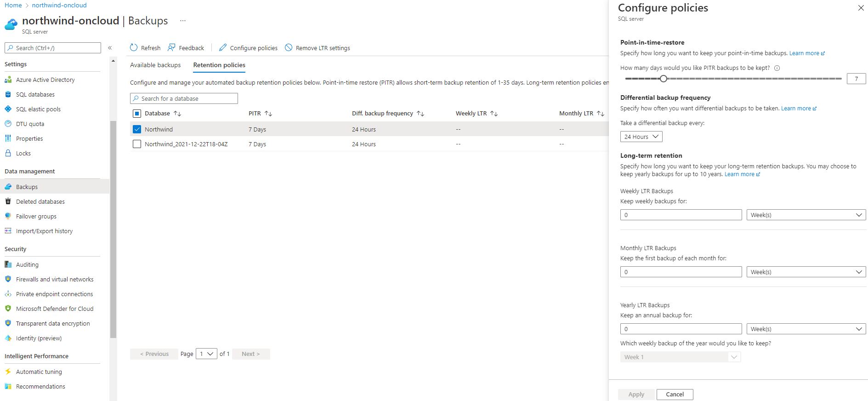
Task: Click the Import/Export history icon
Action: click(8, 231)
